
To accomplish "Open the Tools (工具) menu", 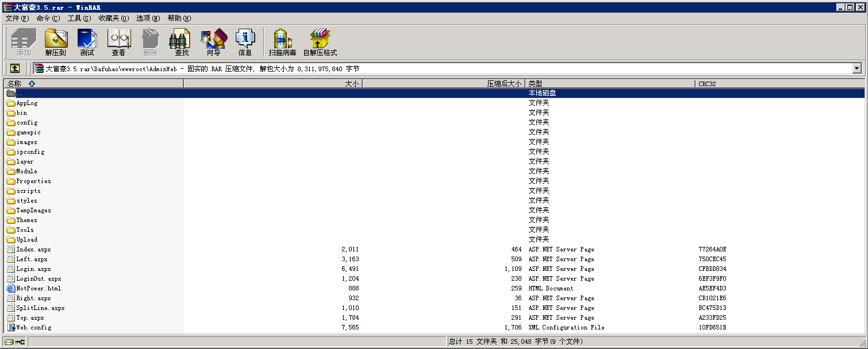I will click(x=79, y=18).
